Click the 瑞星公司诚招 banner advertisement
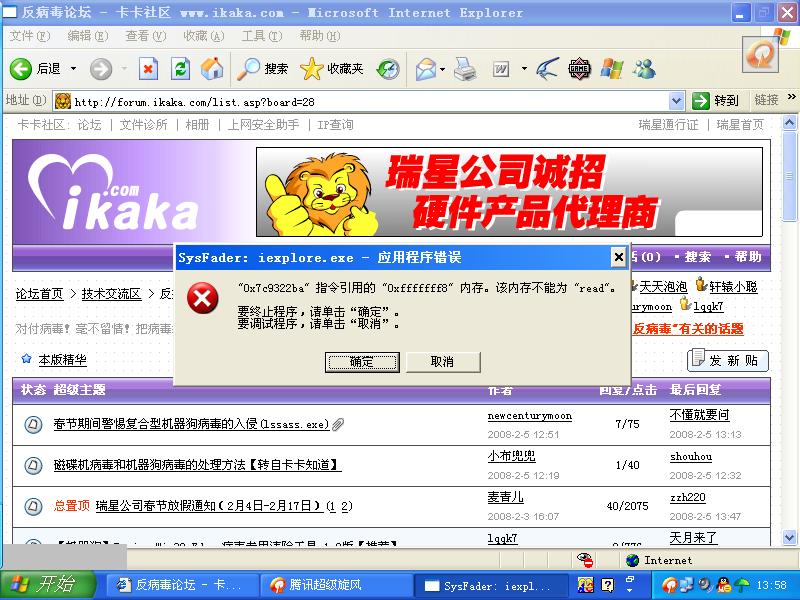The image size is (800, 600). [x=509, y=192]
